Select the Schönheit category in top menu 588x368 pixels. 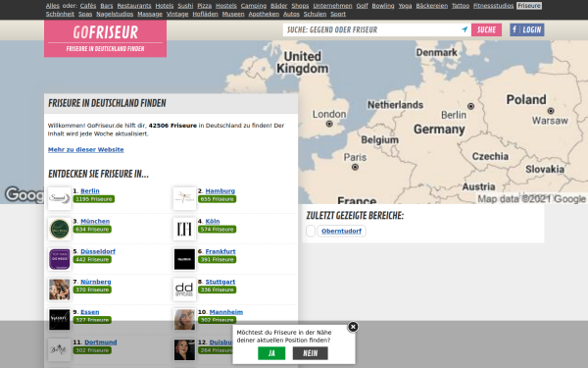(60, 14)
